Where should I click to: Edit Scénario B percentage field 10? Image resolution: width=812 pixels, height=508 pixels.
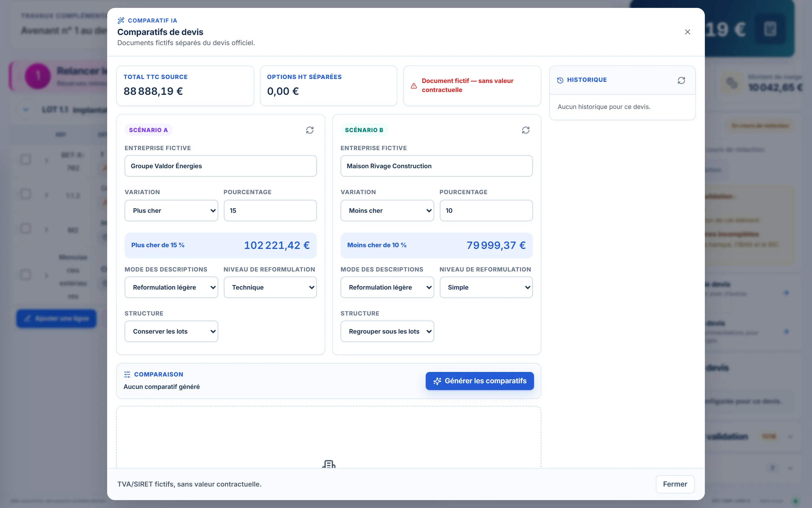pos(486,211)
